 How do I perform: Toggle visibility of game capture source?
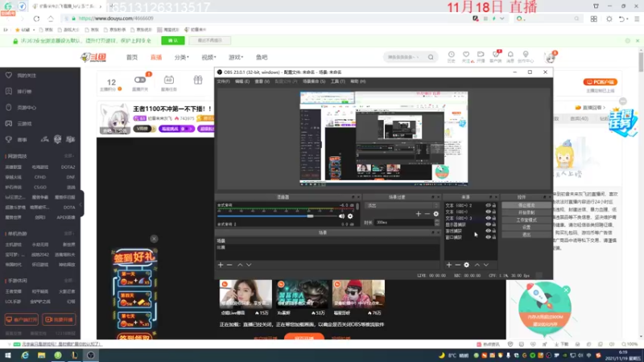pos(488,231)
